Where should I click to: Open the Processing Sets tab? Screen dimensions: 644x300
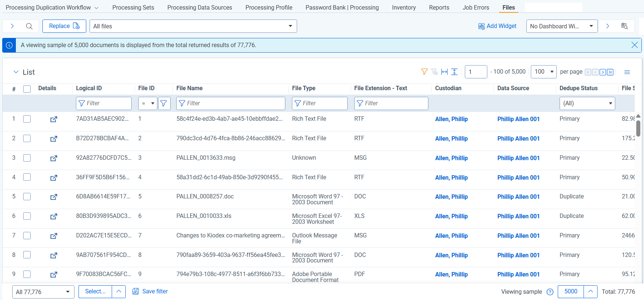point(133,7)
